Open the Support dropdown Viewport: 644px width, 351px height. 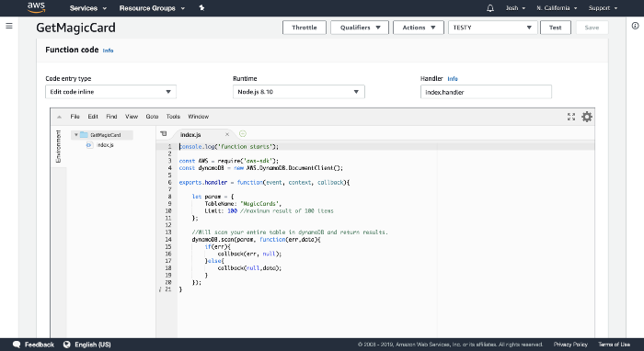[603, 8]
